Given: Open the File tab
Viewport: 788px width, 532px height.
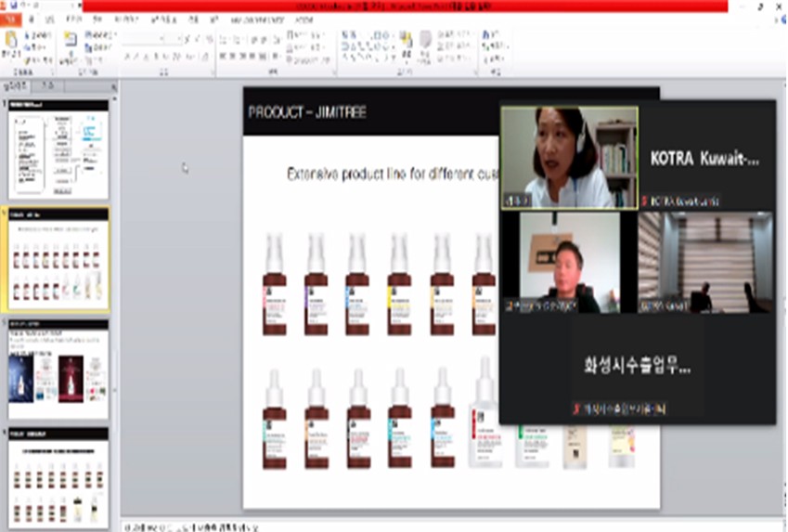Looking at the screenshot, I should (x=10, y=20).
